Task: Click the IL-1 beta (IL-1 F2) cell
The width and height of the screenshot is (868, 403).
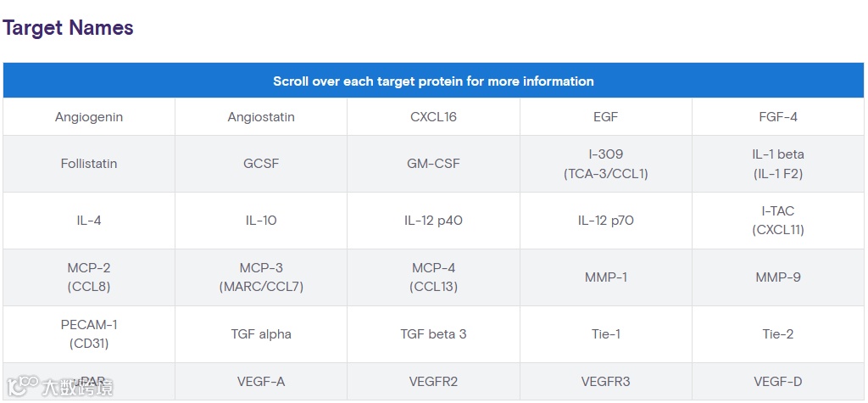Action: 778,164
